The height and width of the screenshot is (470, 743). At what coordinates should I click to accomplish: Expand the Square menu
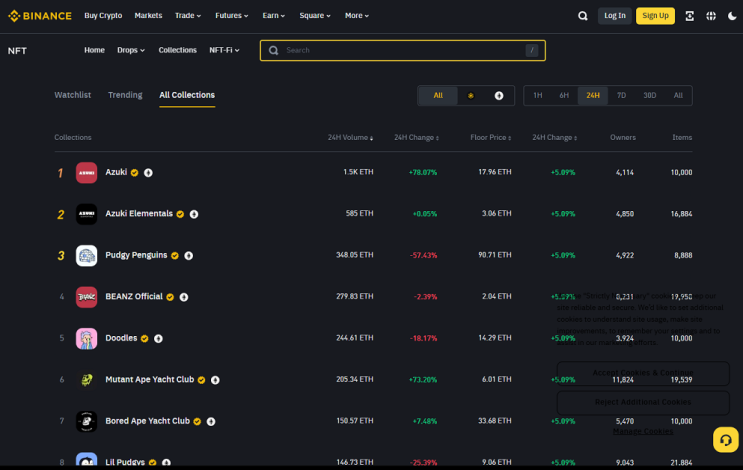315,16
